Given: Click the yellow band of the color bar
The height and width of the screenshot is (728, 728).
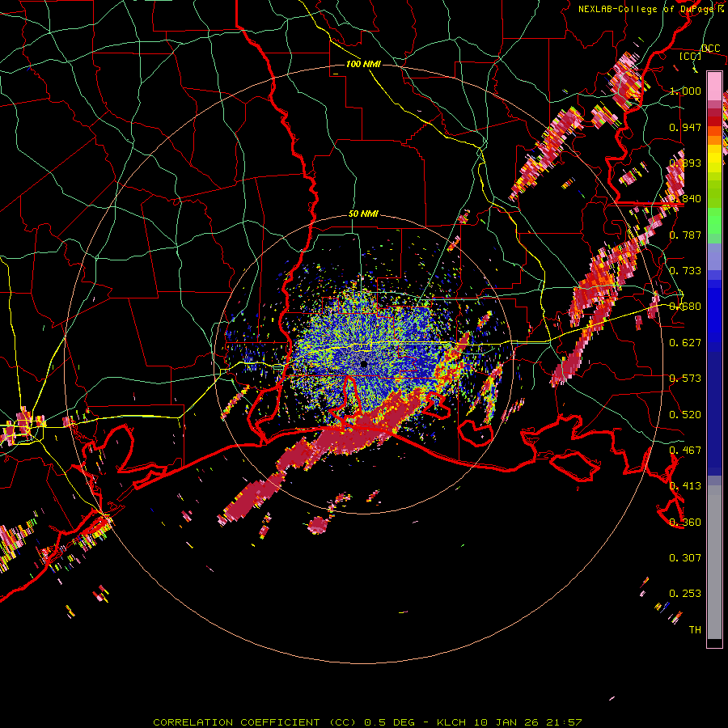Looking at the screenshot, I should coord(714,159).
